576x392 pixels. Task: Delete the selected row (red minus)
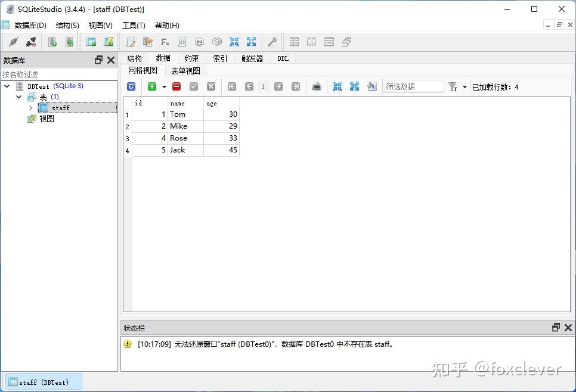tap(176, 86)
